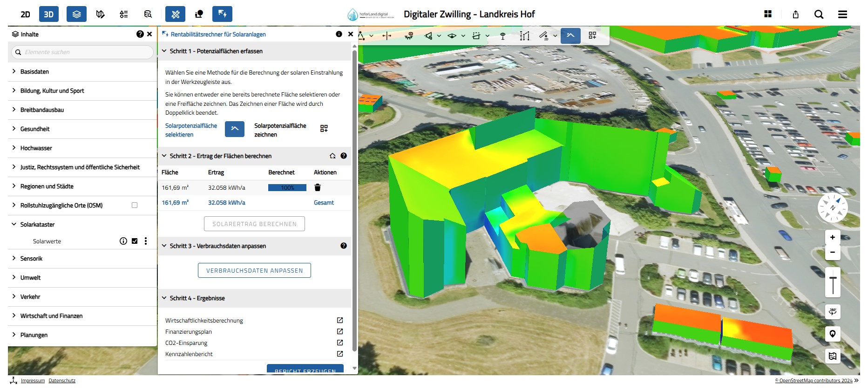Open the share icon in the header

pyautogui.click(x=795, y=14)
